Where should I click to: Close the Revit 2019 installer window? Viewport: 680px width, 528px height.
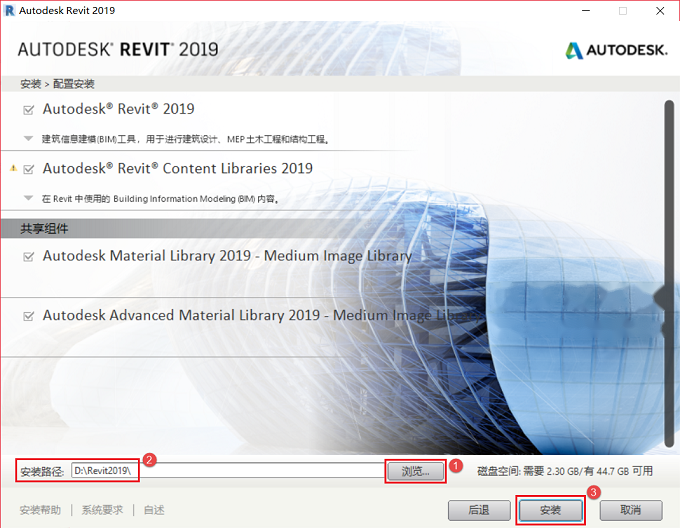coord(660,11)
